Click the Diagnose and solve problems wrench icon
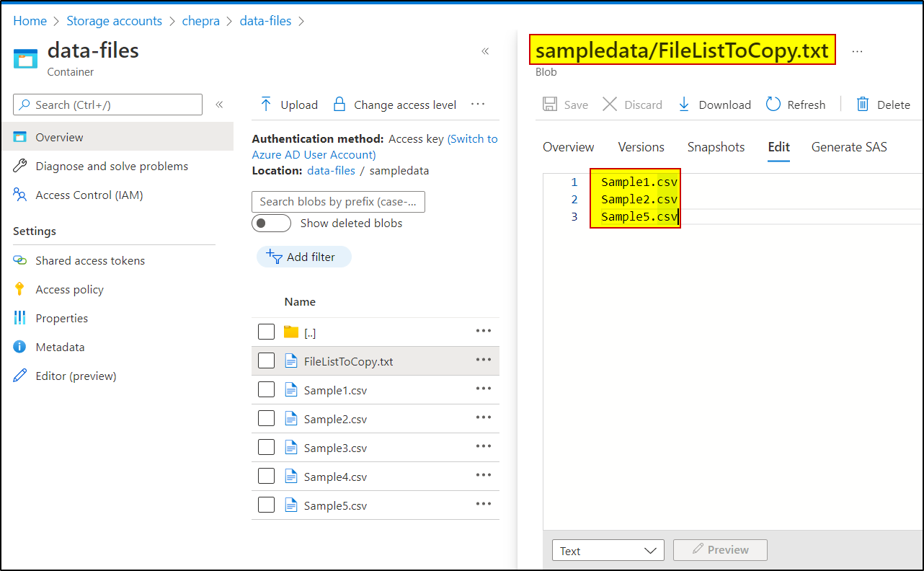 [20, 166]
